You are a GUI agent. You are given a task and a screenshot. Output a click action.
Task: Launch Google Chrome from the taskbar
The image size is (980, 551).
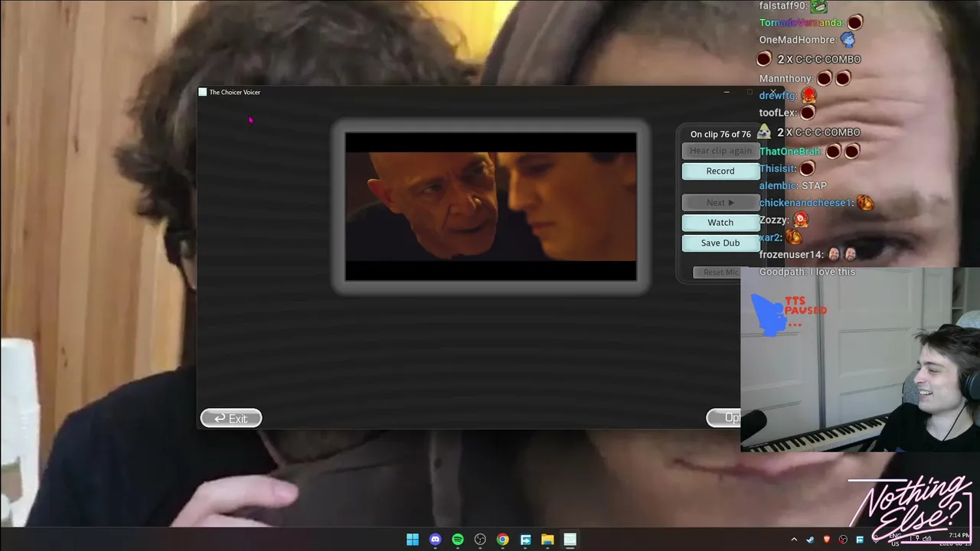(502, 540)
